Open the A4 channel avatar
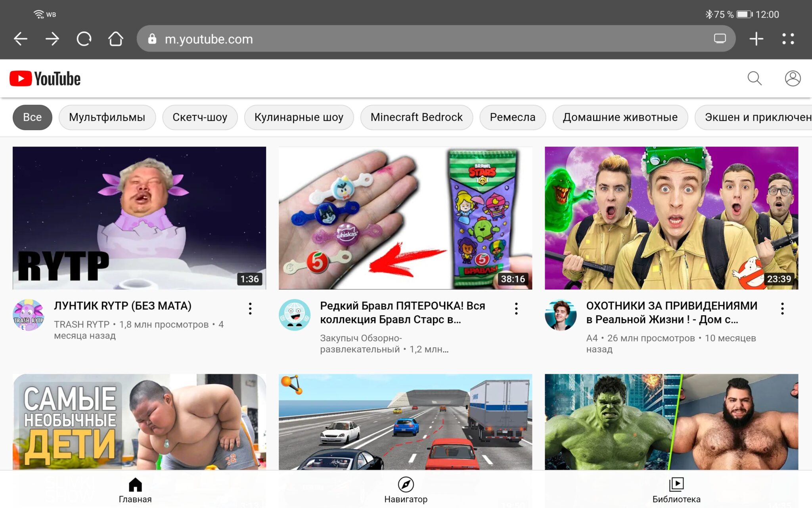This screenshot has width=812, height=508. [x=561, y=315]
